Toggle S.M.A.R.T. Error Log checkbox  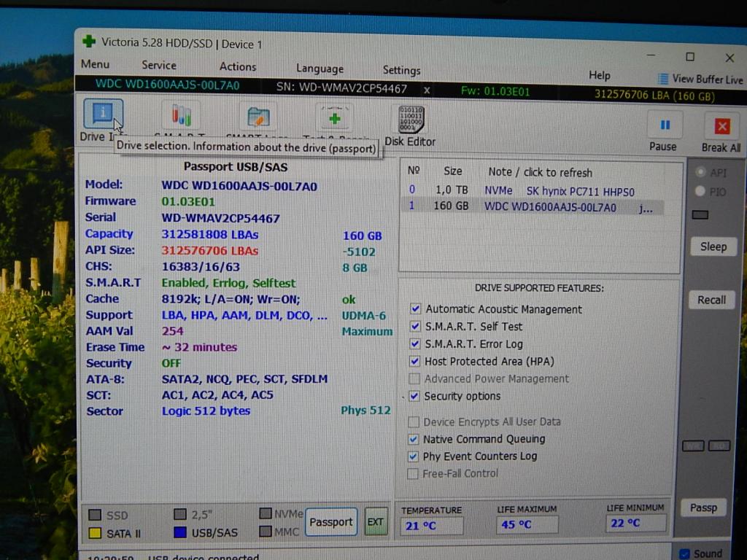pyautogui.click(x=415, y=343)
